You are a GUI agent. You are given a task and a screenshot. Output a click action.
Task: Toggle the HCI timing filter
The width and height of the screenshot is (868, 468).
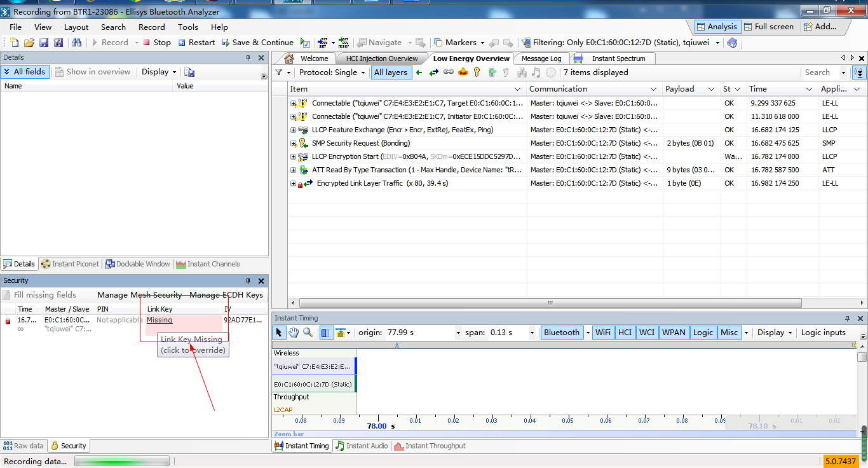(x=625, y=333)
